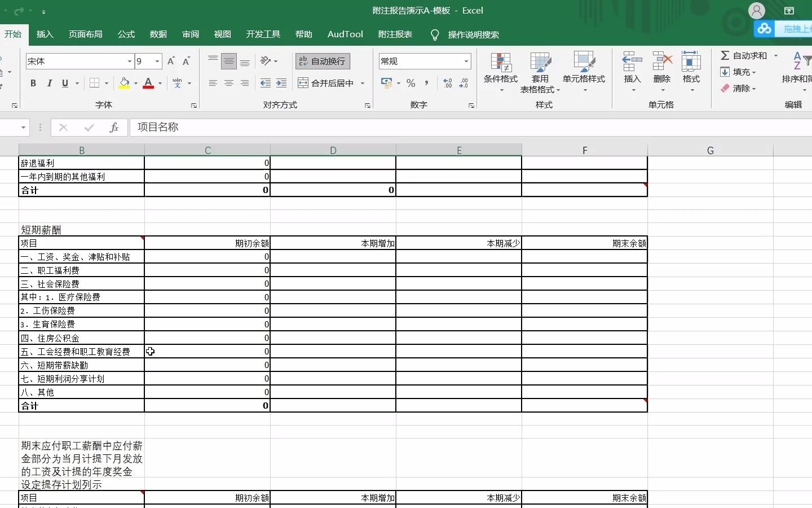Viewport: 812px width, 508px height.
Task: Click the Clear (清除) eraser icon
Action: (x=726, y=89)
